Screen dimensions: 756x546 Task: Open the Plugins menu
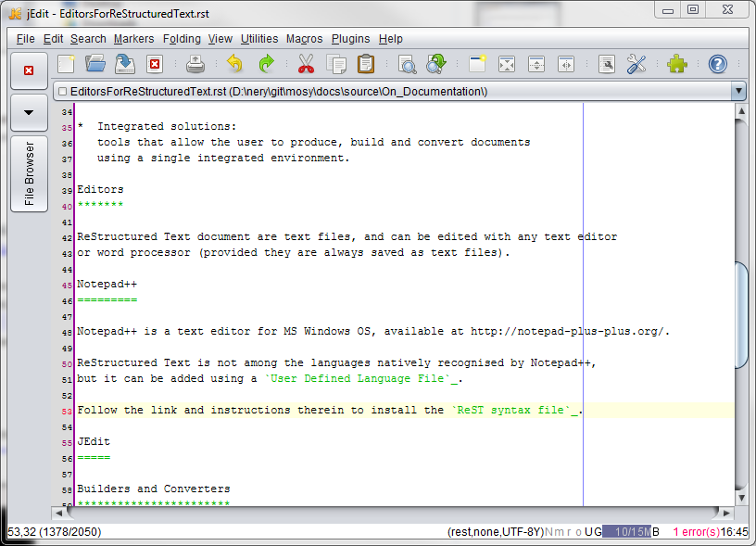click(x=350, y=39)
